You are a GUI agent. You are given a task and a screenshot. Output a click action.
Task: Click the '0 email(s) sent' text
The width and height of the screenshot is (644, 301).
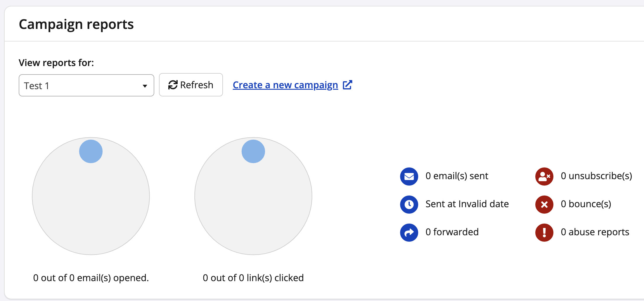click(457, 176)
